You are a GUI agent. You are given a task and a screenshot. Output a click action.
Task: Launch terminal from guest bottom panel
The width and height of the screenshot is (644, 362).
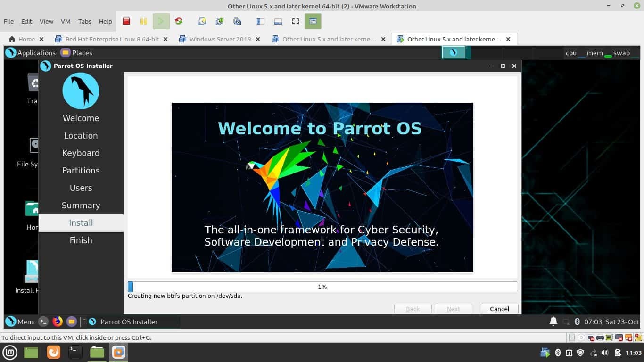[43, 322]
